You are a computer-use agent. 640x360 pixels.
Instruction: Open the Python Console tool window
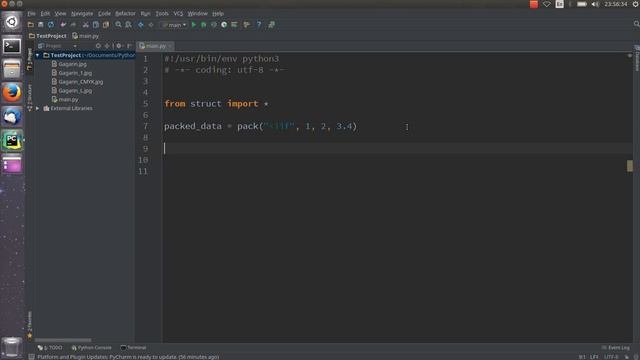coord(91,348)
